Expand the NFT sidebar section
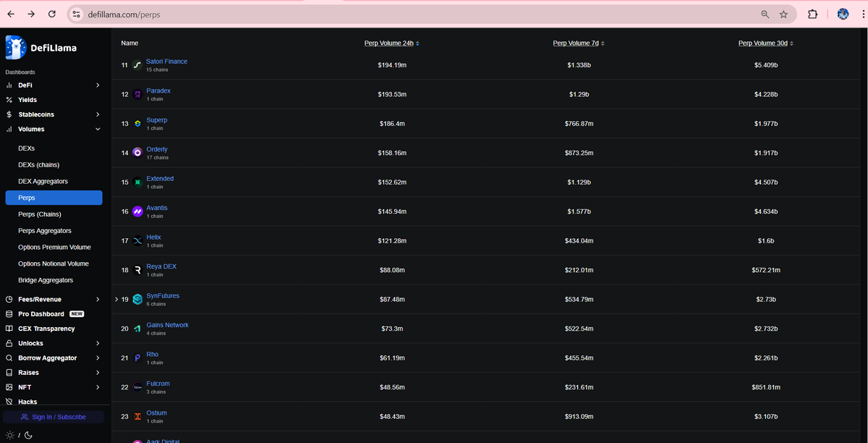 coord(98,387)
